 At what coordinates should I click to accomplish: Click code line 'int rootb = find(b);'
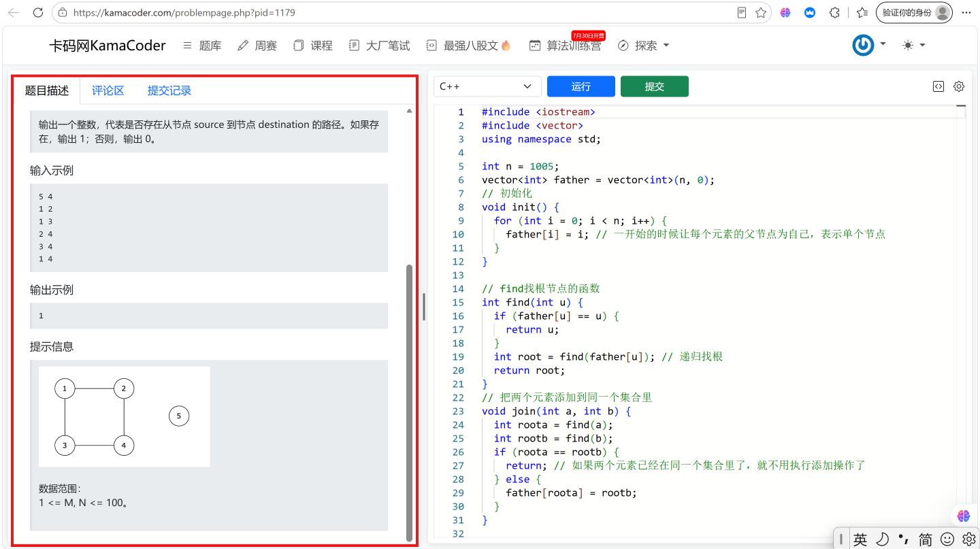tap(553, 438)
